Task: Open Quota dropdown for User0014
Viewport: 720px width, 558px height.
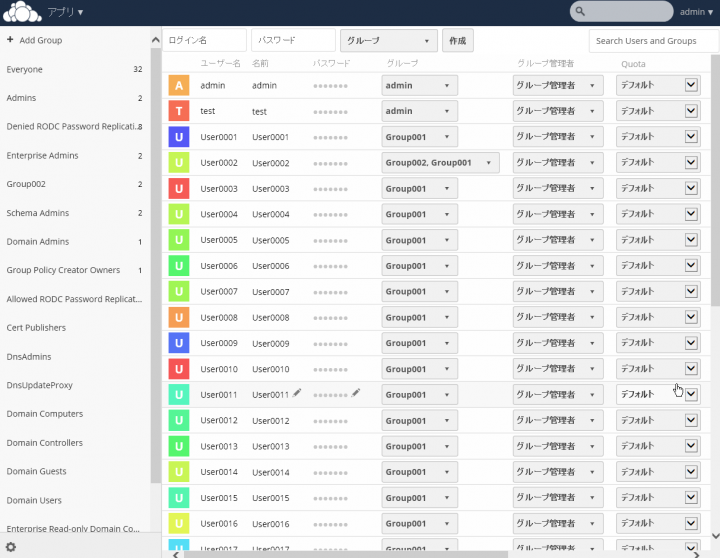Action: point(658,472)
